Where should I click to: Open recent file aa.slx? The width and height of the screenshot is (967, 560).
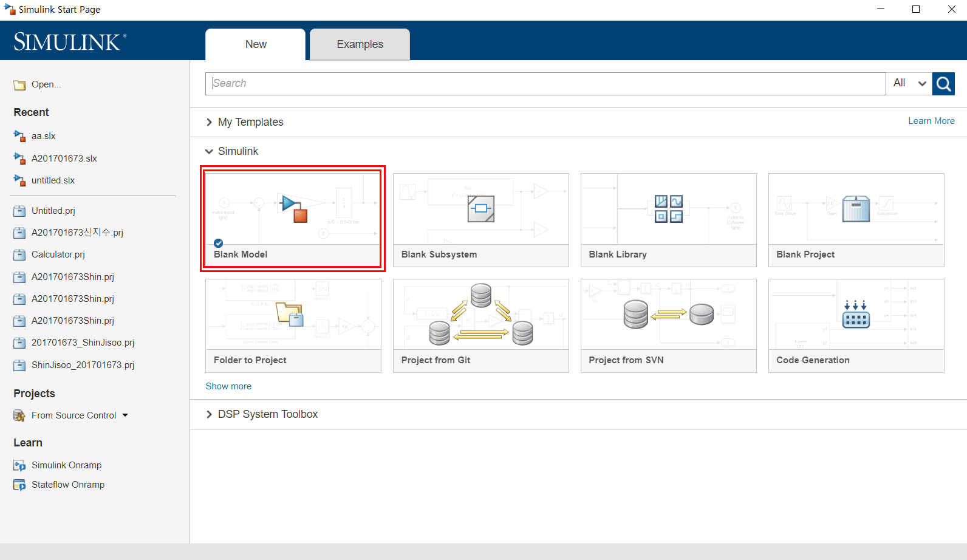[44, 136]
